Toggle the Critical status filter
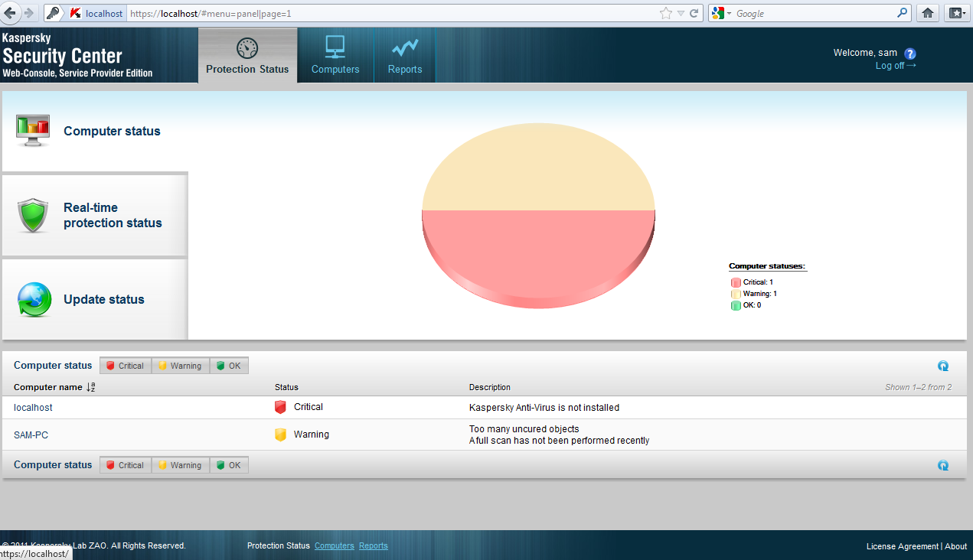This screenshot has height=560, width=973. [x=125, y=365]
